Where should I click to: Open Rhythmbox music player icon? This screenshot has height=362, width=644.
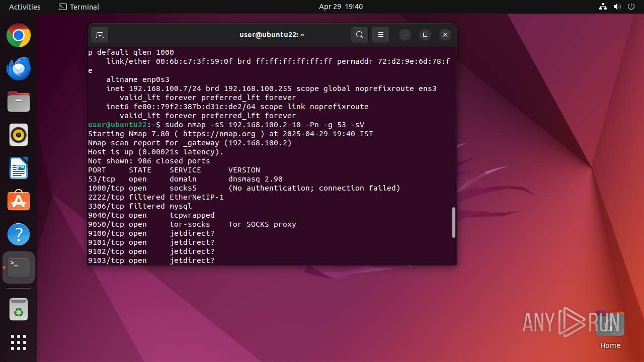pos(19,135)
